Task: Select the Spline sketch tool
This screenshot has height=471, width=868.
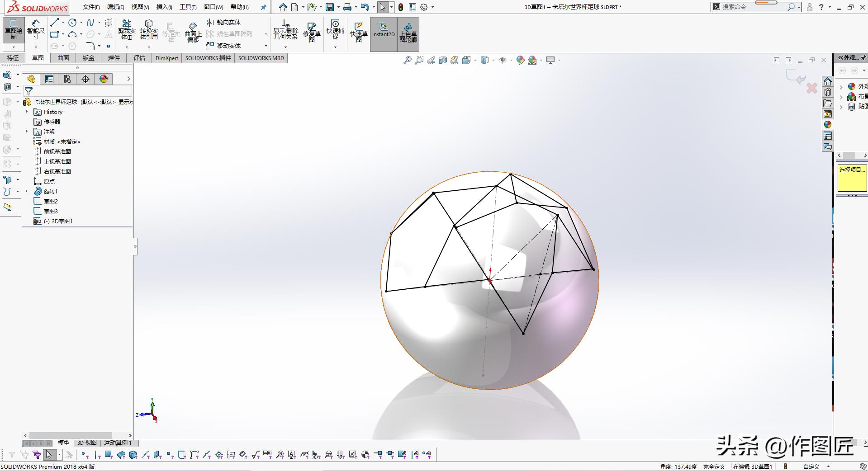Action: click(90, 23)
